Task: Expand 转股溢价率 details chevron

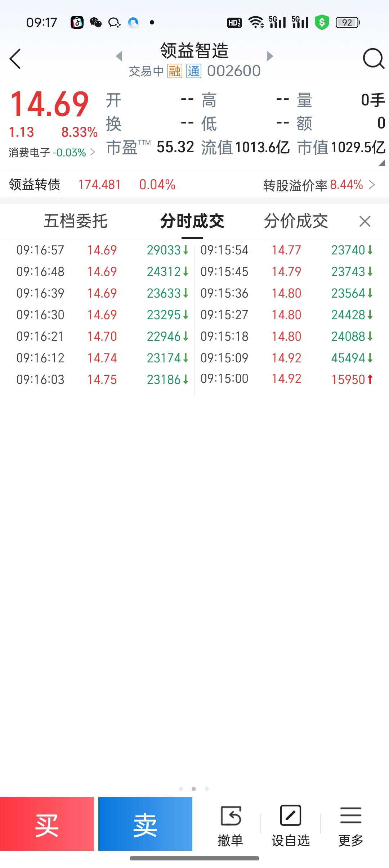Action: coord(372,185)
